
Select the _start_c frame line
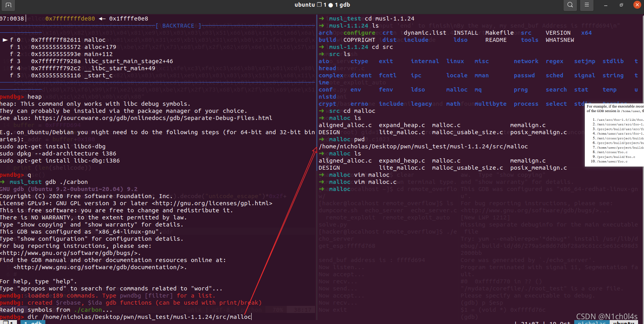coord(62,75)
